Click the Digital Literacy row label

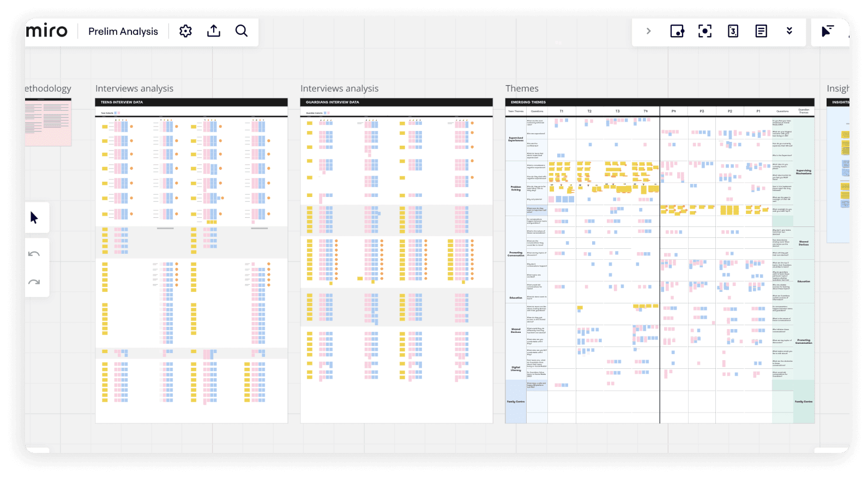[x=516, y=368]
